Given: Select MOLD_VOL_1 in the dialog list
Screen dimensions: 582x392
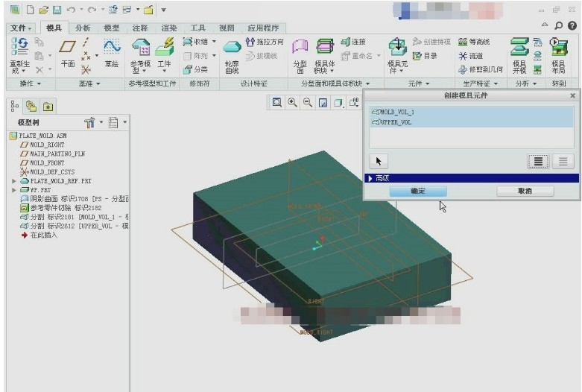Looking at the screenshot, I should pos(472,112).
